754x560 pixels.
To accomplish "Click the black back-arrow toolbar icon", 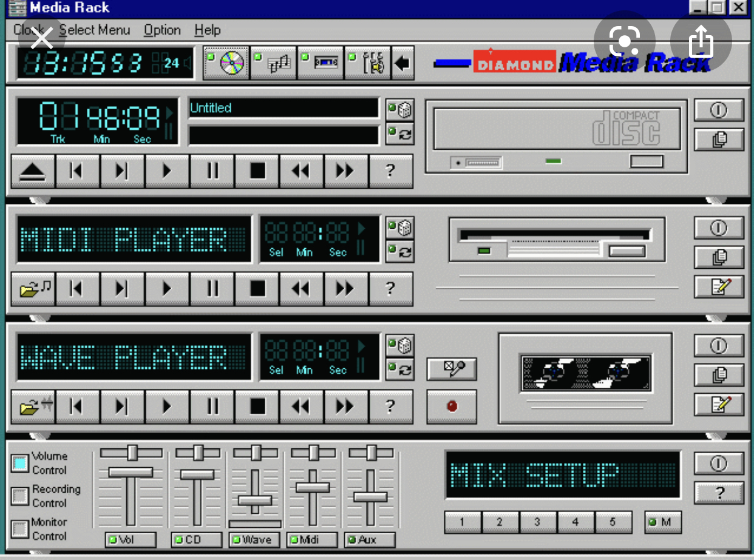I will (x=402, y=62).
